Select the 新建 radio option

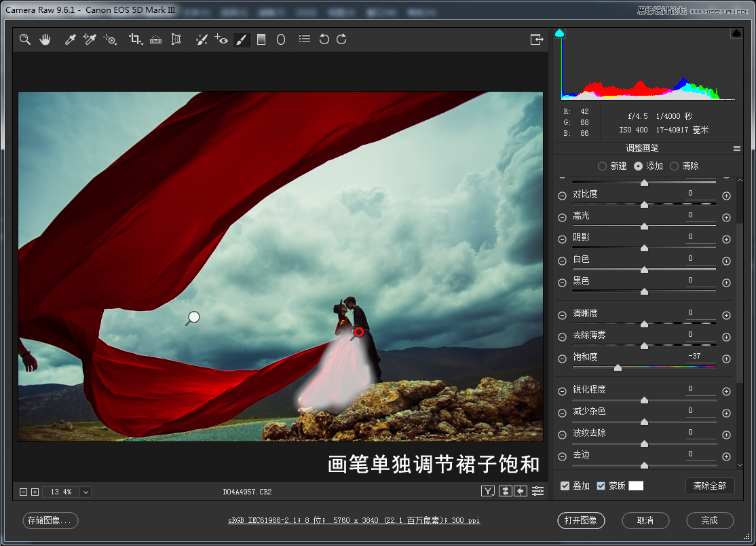tap(602, 166)
